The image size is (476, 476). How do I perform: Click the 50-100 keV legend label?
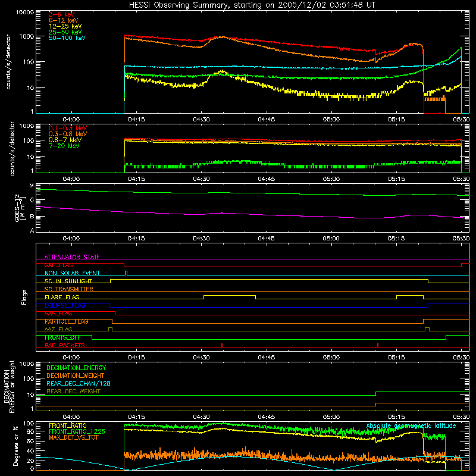pyautogui.click(x=67, y=37)
